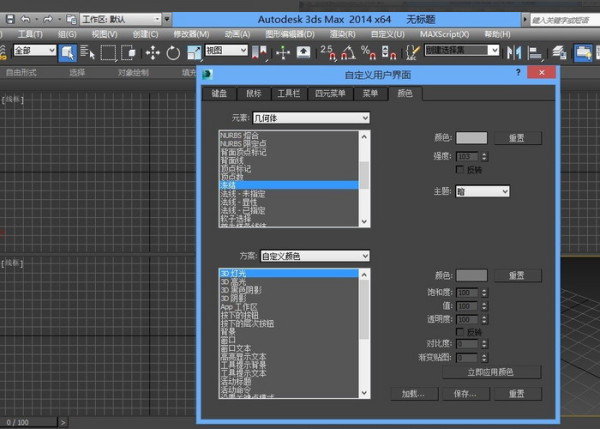Open the 全部 selection filter dropdown
Image resolution: width=600 pixels, height=429 pixels.
pos(35,50)
